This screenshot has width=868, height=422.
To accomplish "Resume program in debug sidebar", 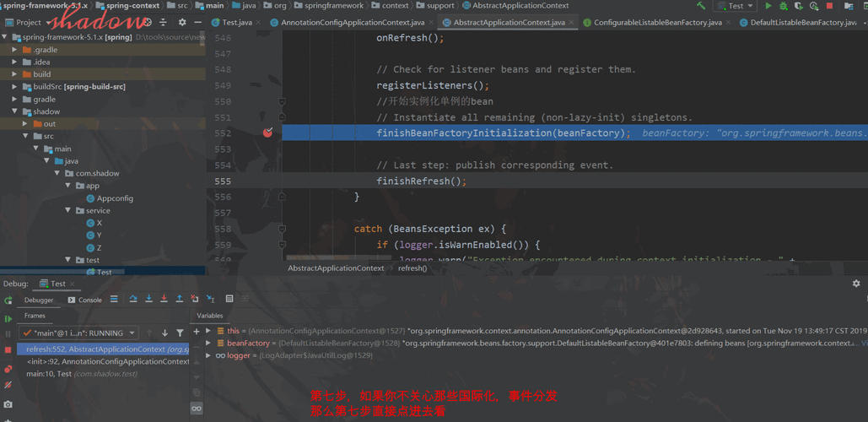I will click(8, 319).
